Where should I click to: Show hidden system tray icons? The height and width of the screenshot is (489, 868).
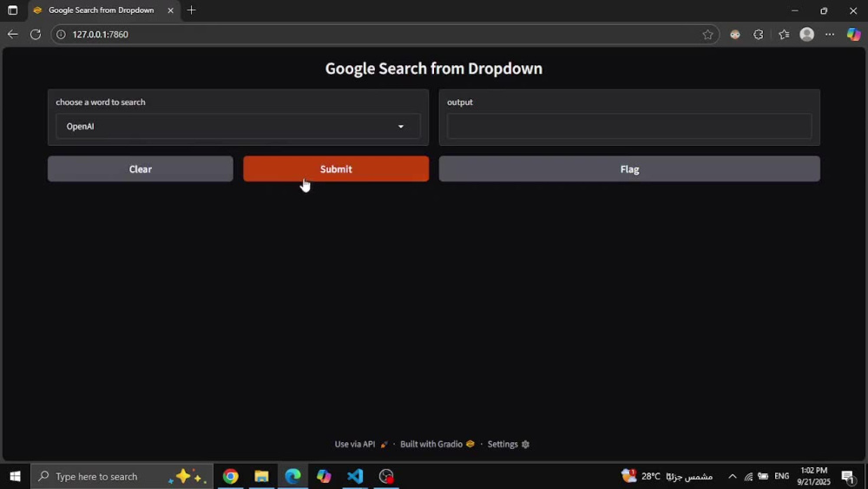(733, 476)
